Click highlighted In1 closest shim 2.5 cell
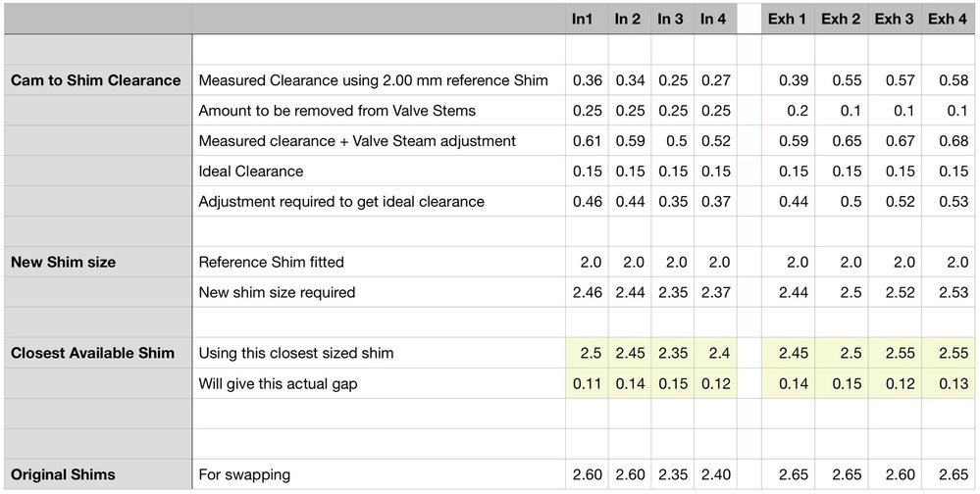The height and width of the screenshot is (494, 980). click(x=587, y=353)
